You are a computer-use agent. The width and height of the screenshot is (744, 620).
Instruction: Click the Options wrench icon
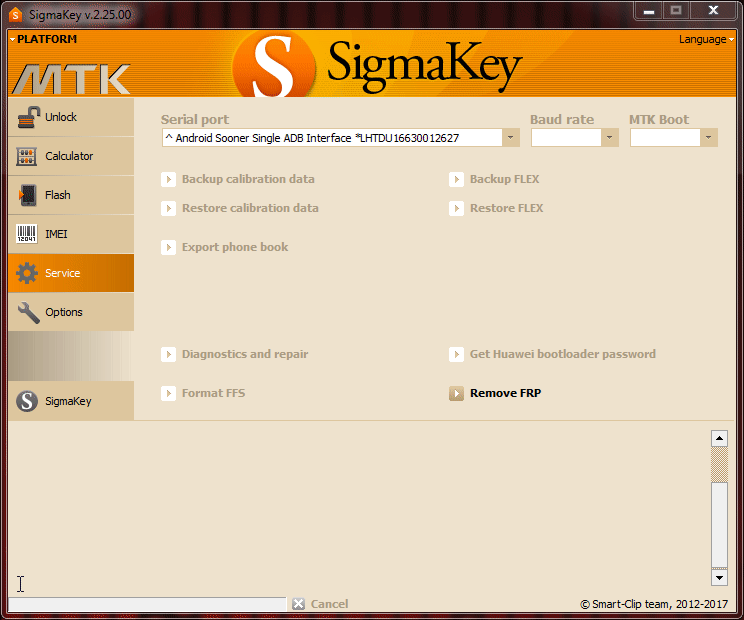[28, 312]
